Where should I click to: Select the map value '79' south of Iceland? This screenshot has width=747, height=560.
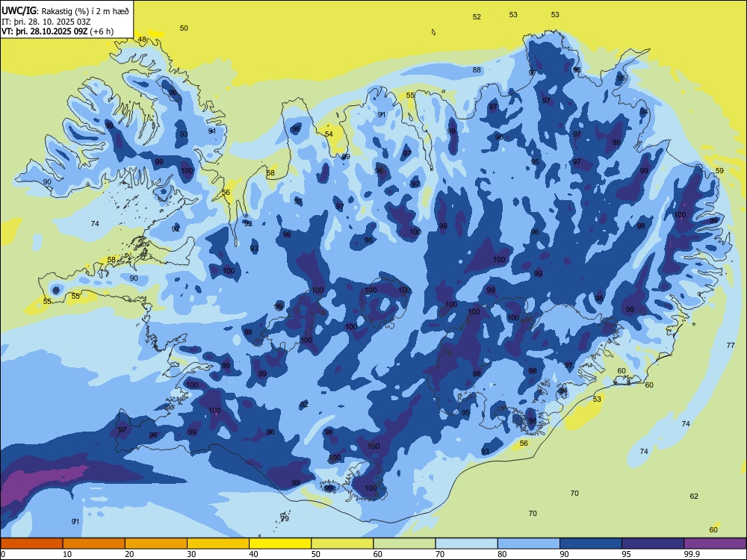pos(285,519)
